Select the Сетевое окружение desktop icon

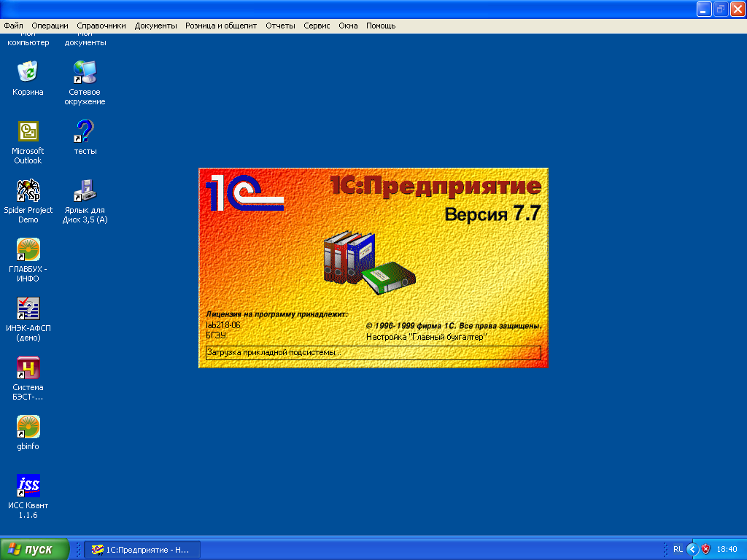click(x=85, y=72)
